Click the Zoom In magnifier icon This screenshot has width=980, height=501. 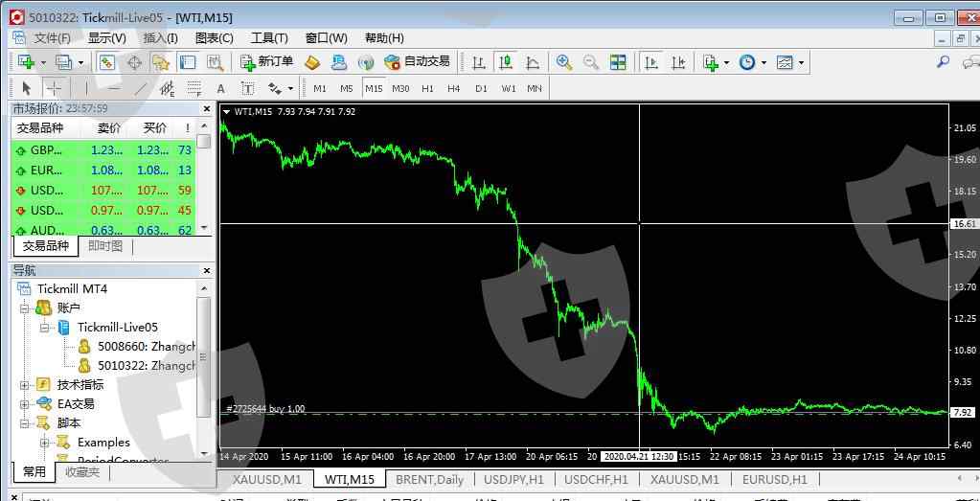[564, 62]
